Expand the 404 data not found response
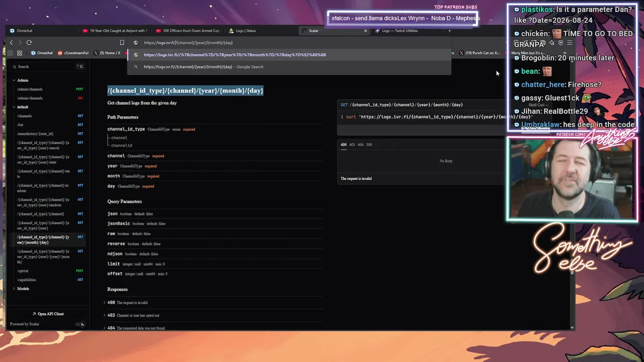644x362 pixels. tap(104, 328)
